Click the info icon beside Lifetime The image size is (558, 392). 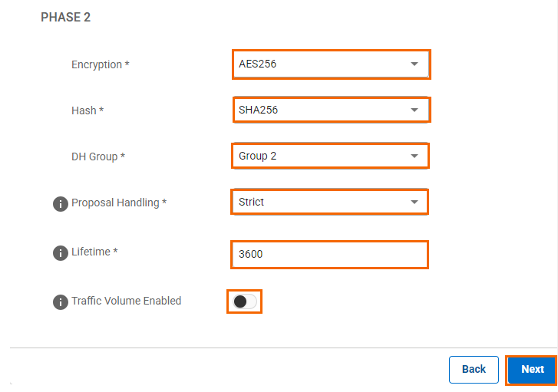61,253
